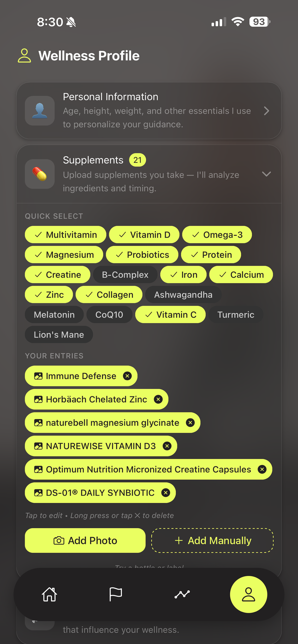Delete Horbäach Chelated Zinc entry
The image size is (298, 644).
pos(158,399)
